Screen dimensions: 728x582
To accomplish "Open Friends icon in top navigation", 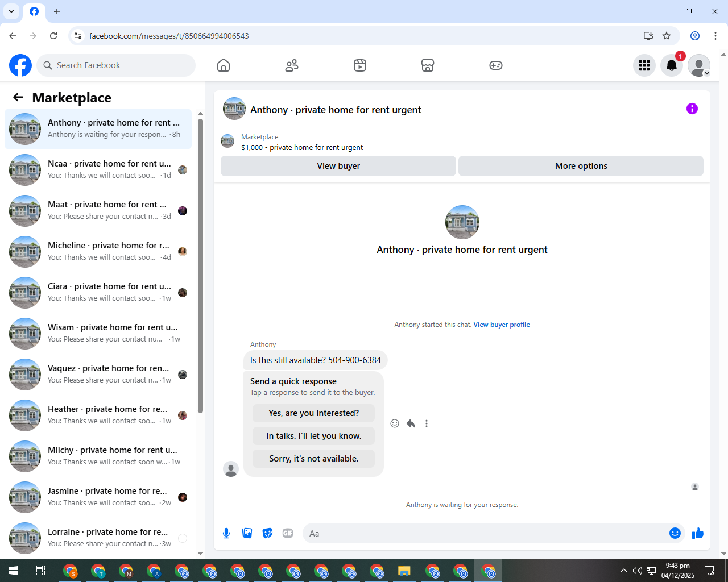I will (x=292, y=65).
